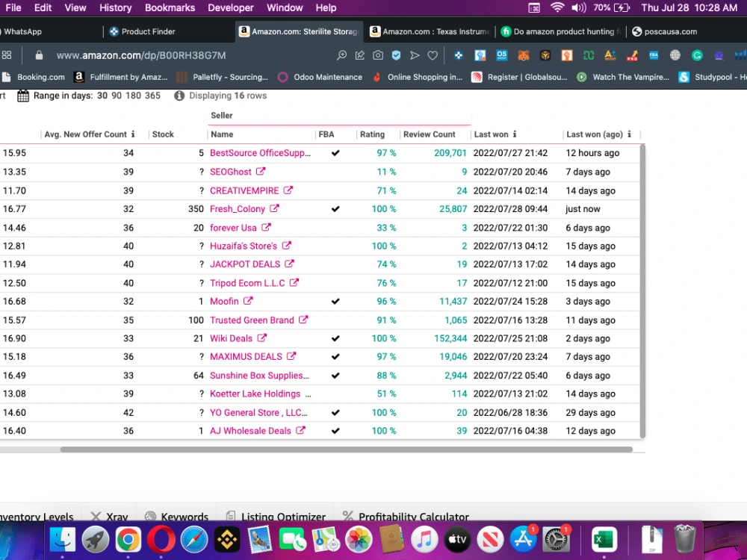The image size is (747, 560).
Task: Set range to 365 days
Action: [x=152, y=96]
